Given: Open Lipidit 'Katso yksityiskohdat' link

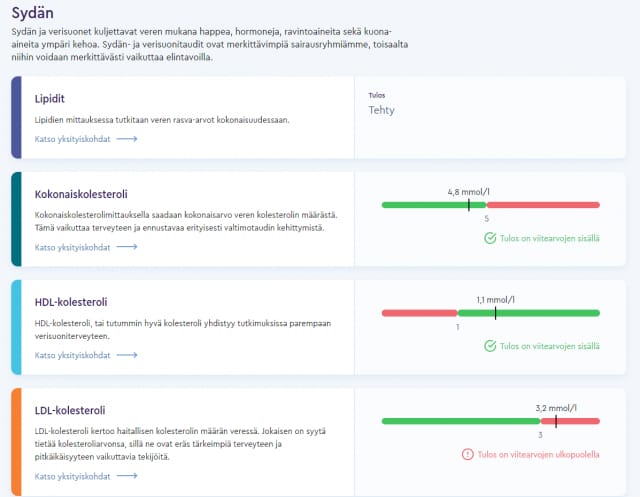Looking at the screenshot, I should click(x=72, y=139).
